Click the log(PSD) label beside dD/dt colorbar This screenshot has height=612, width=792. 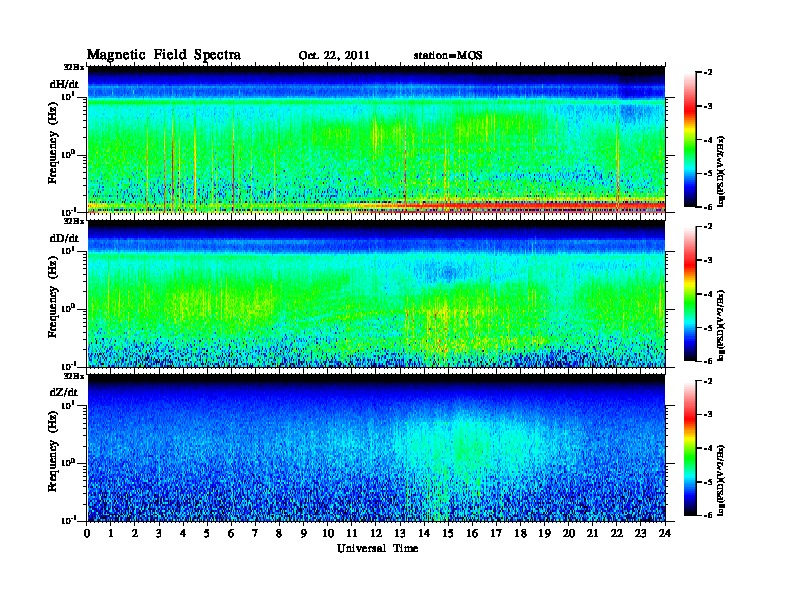pos(721,325)
